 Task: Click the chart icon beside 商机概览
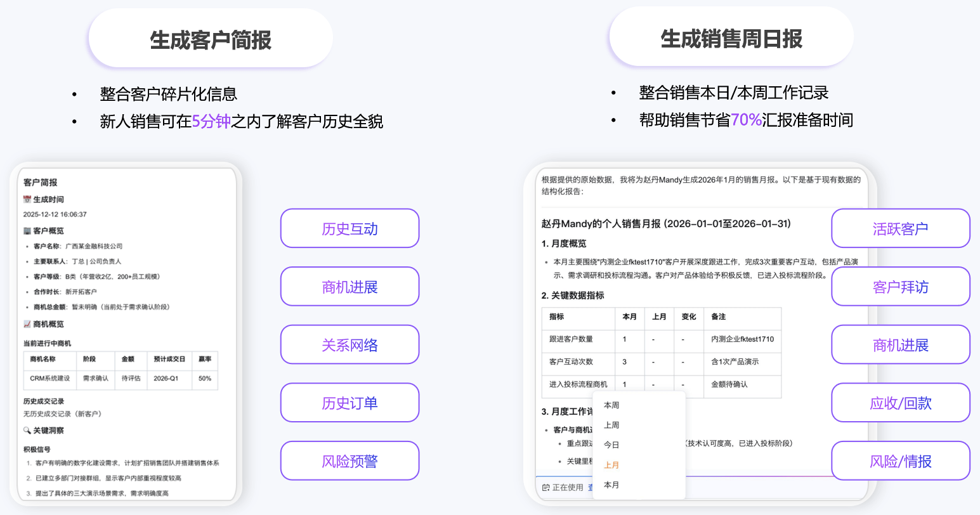coord(27,324)
